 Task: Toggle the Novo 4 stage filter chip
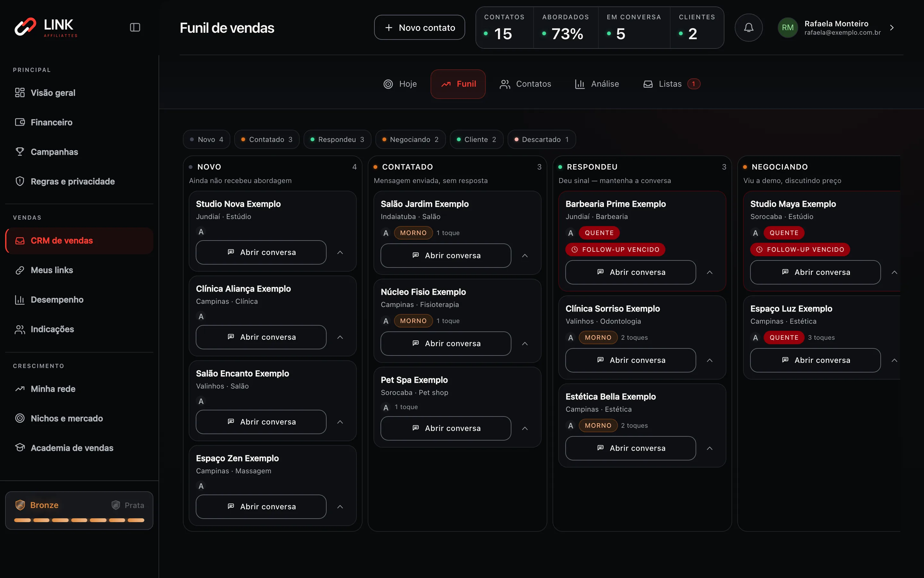pyautogui.click(x=207, y=140)
